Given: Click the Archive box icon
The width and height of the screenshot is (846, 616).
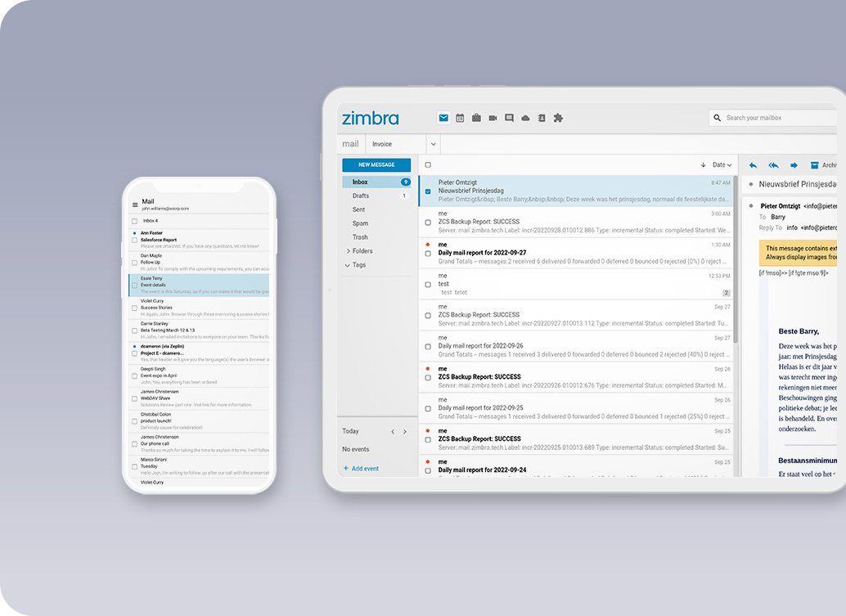Looking at the screenshot, I should click(x=815, y=165).
